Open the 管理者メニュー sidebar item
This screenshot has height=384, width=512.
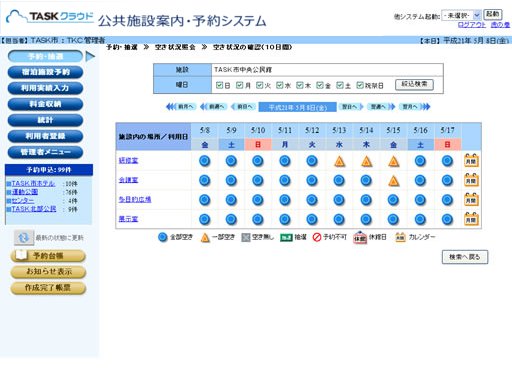pos(45,152)
